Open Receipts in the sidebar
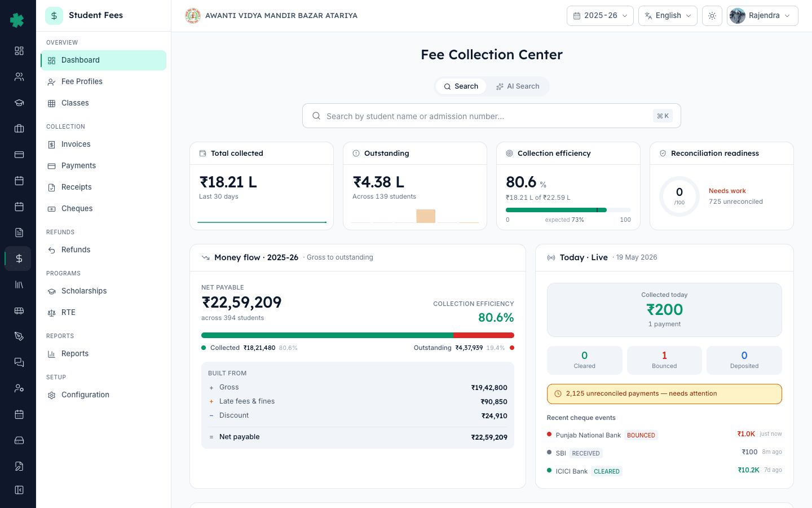The height and width of the screenshot is (508, 812). (103, 187)
